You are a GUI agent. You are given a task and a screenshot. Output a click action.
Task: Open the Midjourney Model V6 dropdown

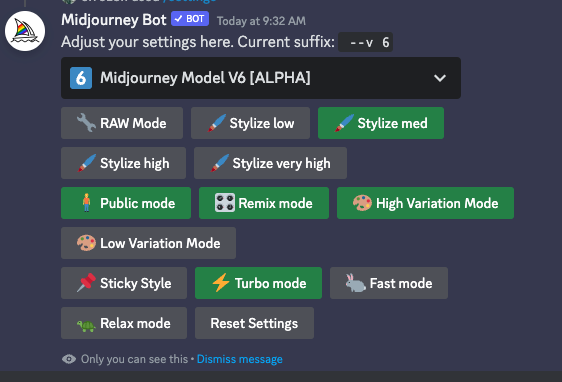pyautogui.click(x=261, y=78)
